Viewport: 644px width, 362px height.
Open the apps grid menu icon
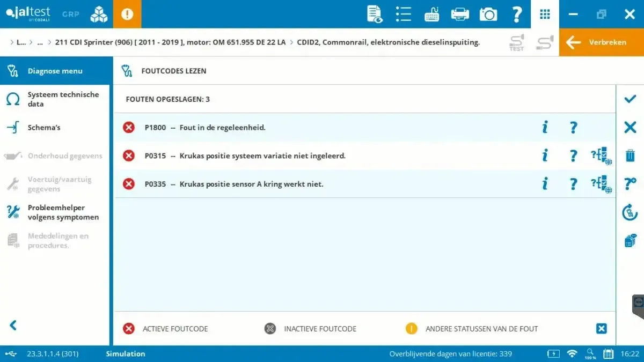[545, 14]
